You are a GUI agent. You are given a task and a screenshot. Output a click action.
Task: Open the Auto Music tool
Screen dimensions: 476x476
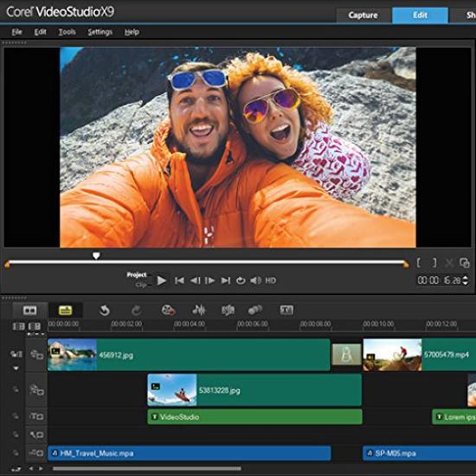pyautogui.click(x=228, y=310)
